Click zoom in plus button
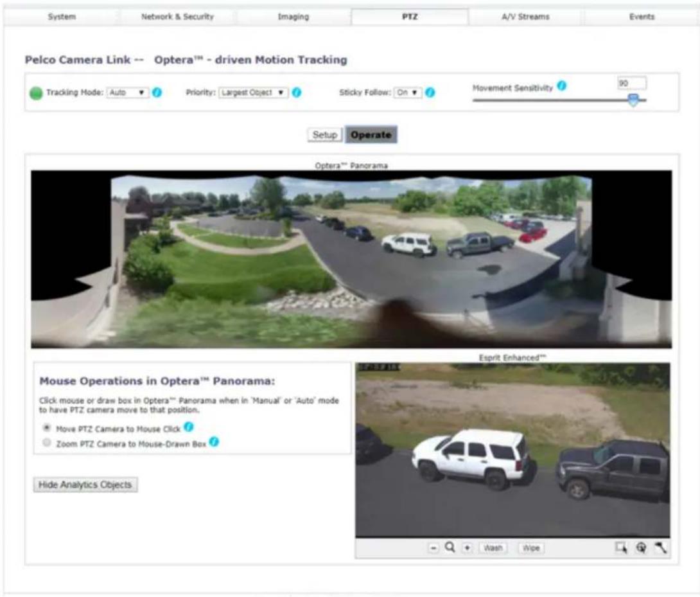The image size is (700, 597). click(x=467, y=548)
